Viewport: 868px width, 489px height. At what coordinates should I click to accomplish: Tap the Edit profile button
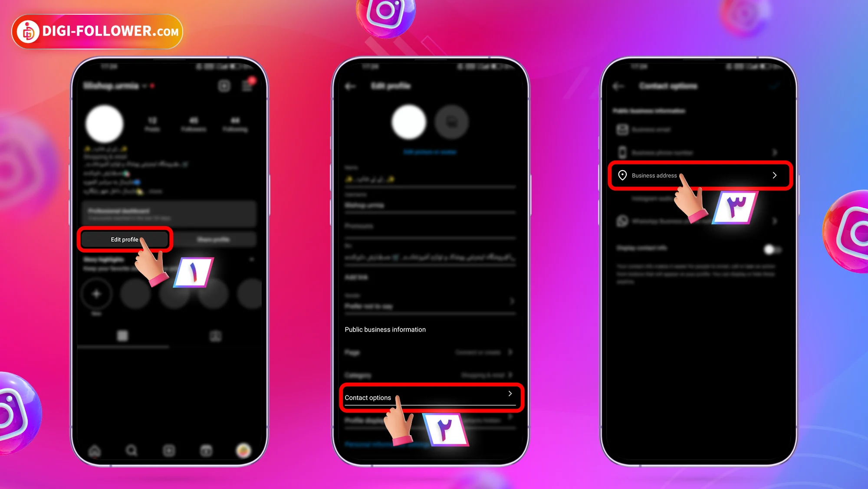[125, 239]
